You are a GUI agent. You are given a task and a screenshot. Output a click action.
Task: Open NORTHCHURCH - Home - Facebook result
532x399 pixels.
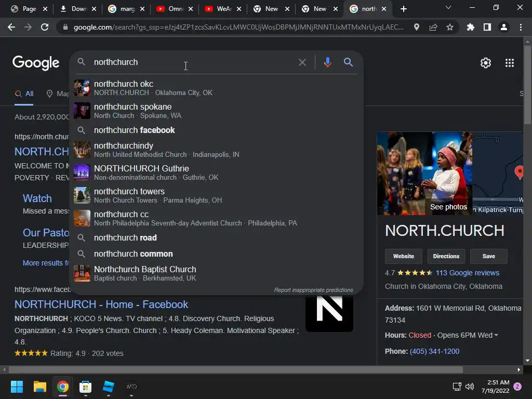101,304
